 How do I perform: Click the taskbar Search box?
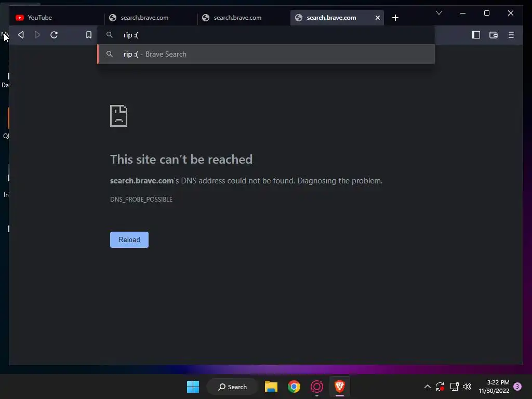coord(232,387)
